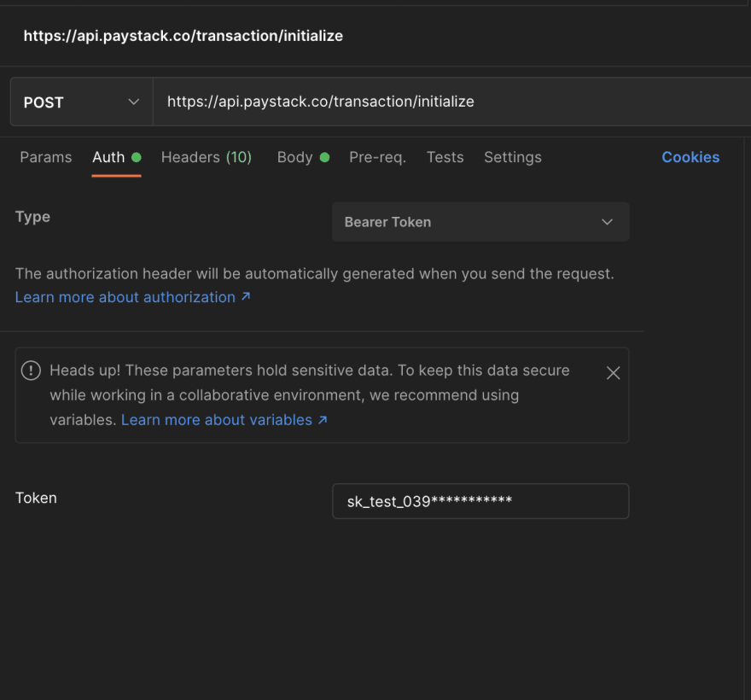The height and width of the screenshot is (700, 751).
Task: Open Learn more about authorization link
Action: 132,297
